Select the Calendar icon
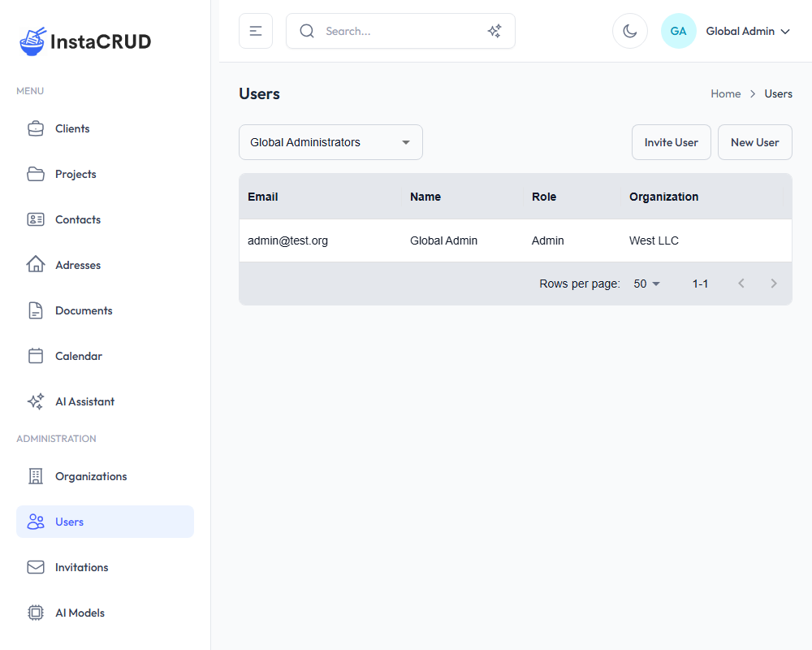This screenshot has width=812, height=650. pos(36,356)
